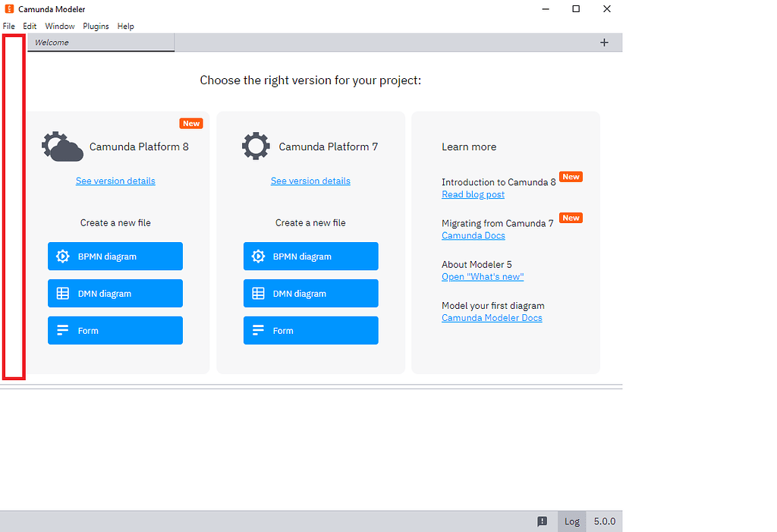Screen dimensions: 777x532
Task: Open the File menu
Action: [9, 27]
